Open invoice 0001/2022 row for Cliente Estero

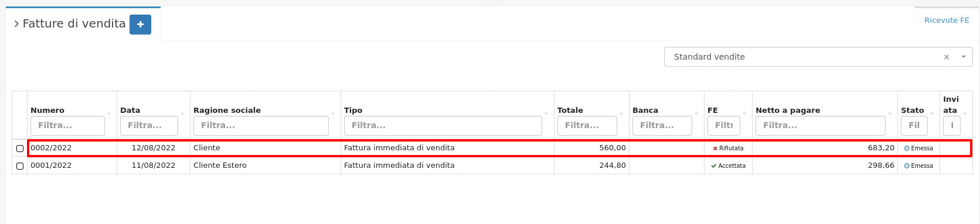492,166
